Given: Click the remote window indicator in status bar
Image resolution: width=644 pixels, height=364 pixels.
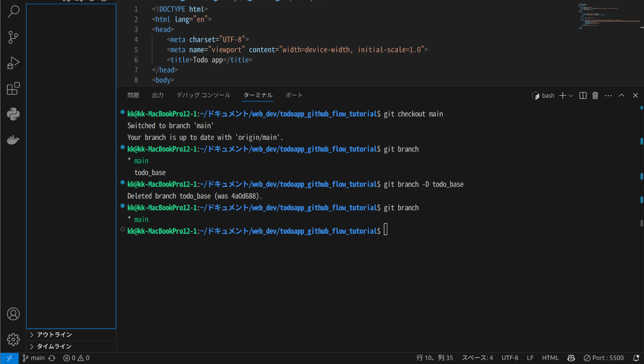Looking at the screenshot, I should coord(9,358).
